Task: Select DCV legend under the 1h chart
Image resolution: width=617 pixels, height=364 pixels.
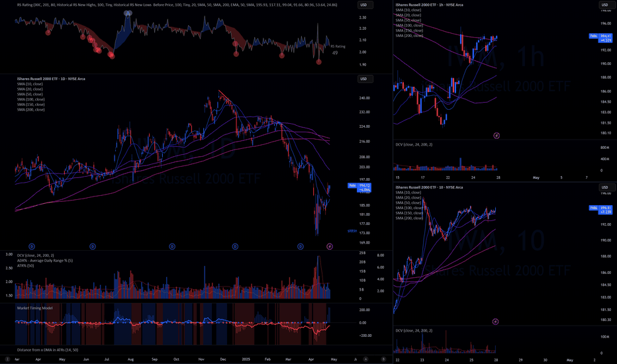Action: (414, 144)
